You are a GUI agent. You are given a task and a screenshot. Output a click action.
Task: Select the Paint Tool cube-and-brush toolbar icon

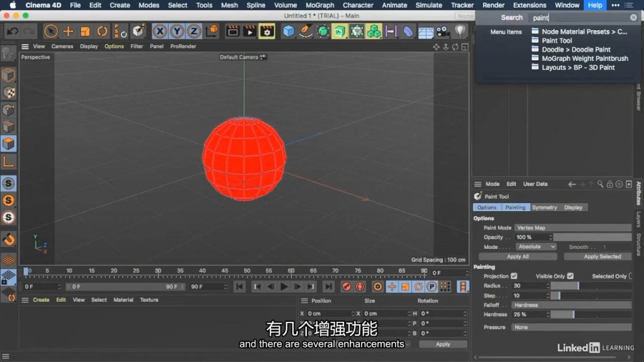coord(138,31)
